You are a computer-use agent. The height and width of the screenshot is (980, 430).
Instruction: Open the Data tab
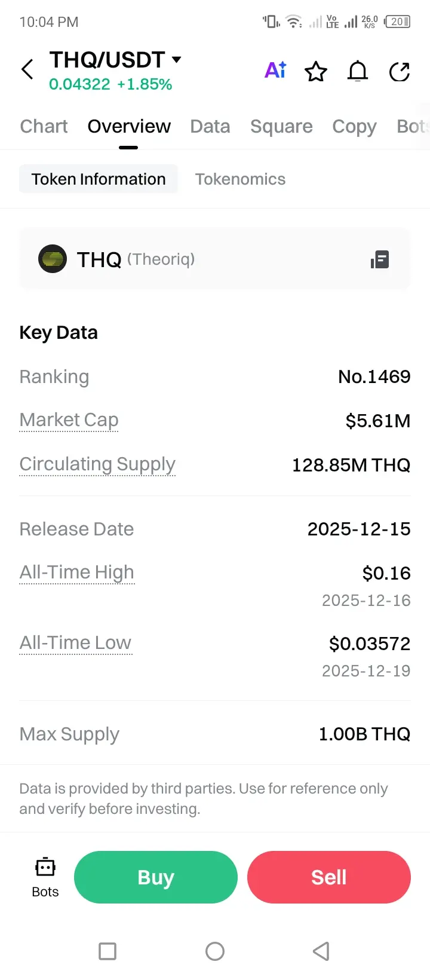click(x=210, y=127)
